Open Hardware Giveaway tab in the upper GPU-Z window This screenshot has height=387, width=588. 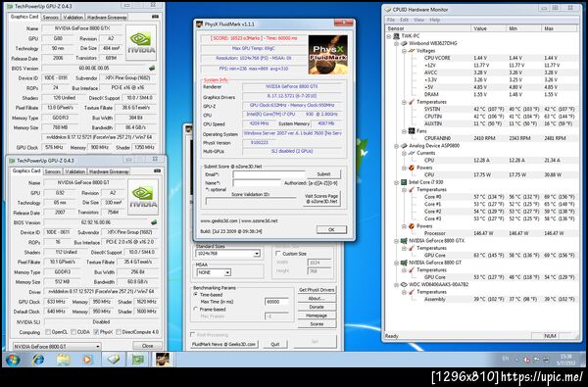(107, 18)
